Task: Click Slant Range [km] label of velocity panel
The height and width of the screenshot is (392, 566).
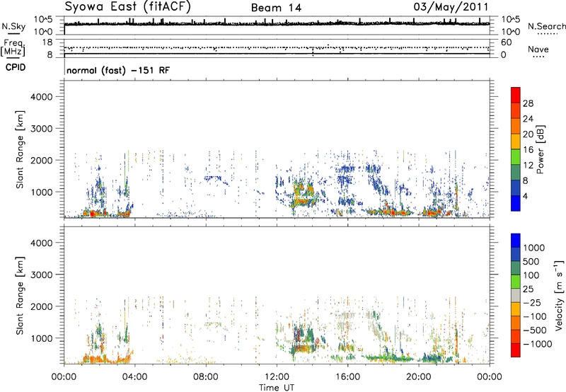Action: 20,295
